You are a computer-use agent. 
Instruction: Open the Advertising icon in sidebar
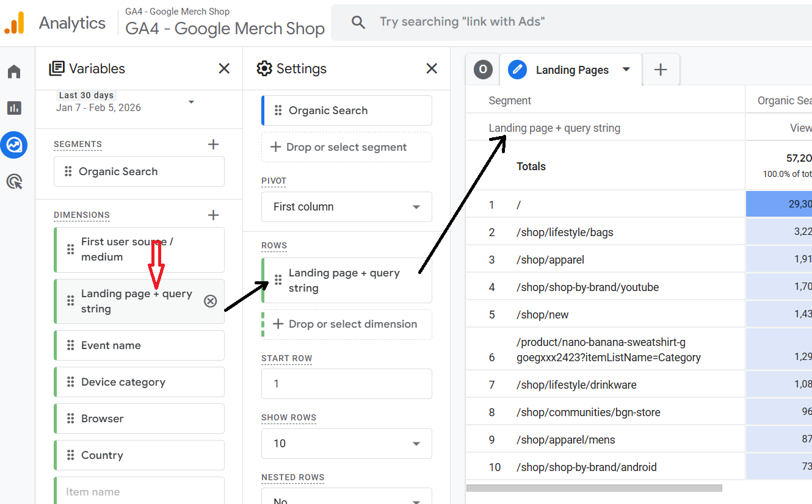[14, 181]
